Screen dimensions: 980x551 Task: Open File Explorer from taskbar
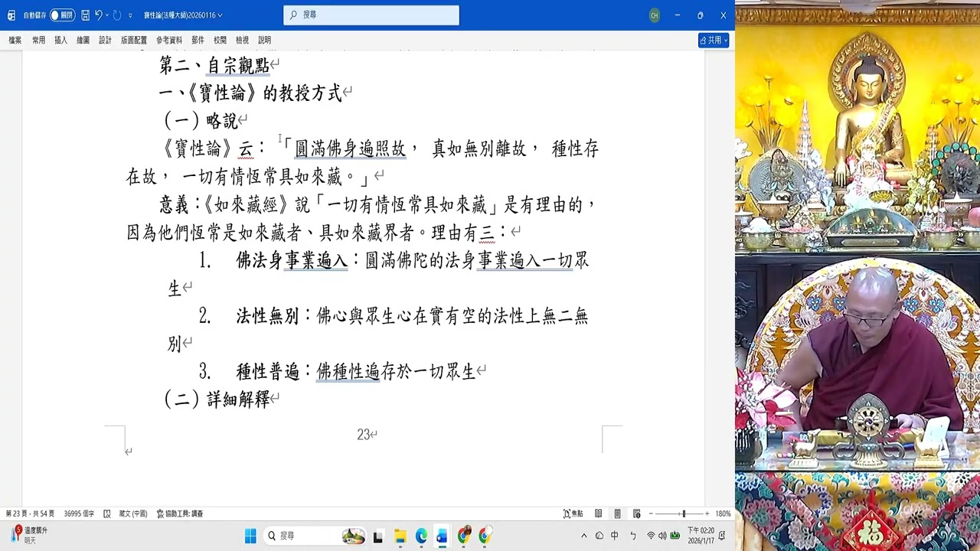pyautogui.click(x=400, y=536)
